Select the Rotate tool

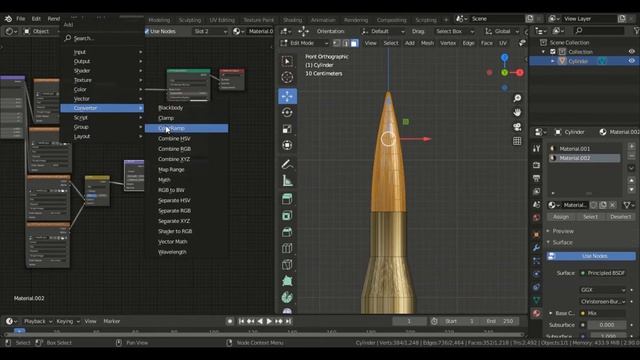(x=287, y=113)
